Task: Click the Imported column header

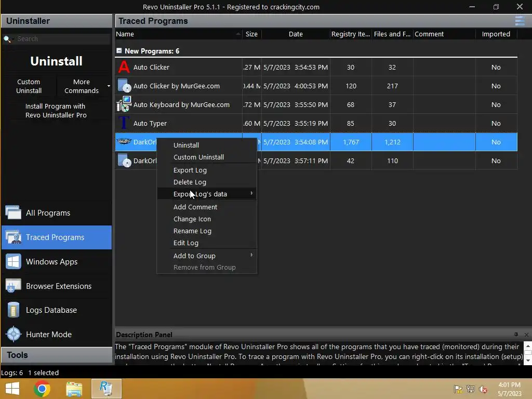Action: click(496, 34)
